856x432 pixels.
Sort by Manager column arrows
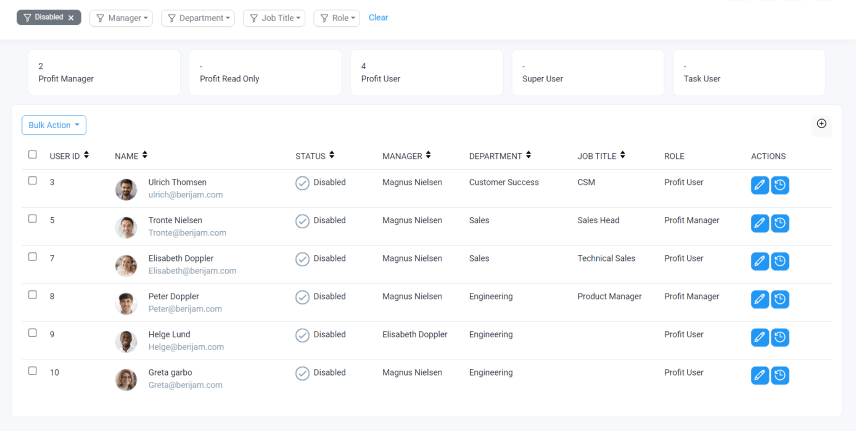pyautogui.click(x=429, y=156)
